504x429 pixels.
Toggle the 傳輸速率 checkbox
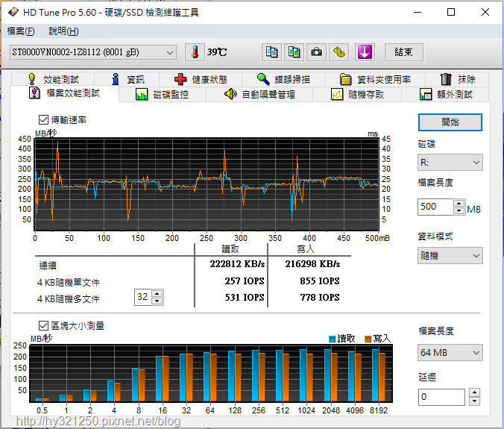click(x=43, y=120)
